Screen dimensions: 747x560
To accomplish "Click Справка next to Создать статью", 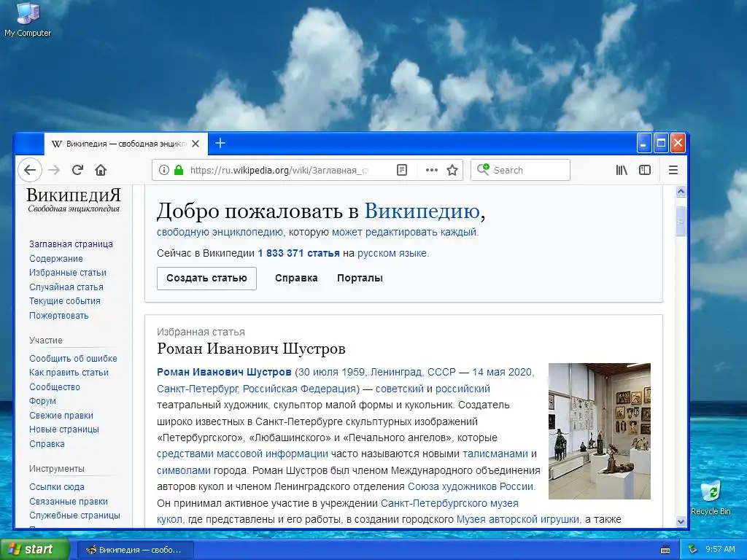I will [296, 278].
